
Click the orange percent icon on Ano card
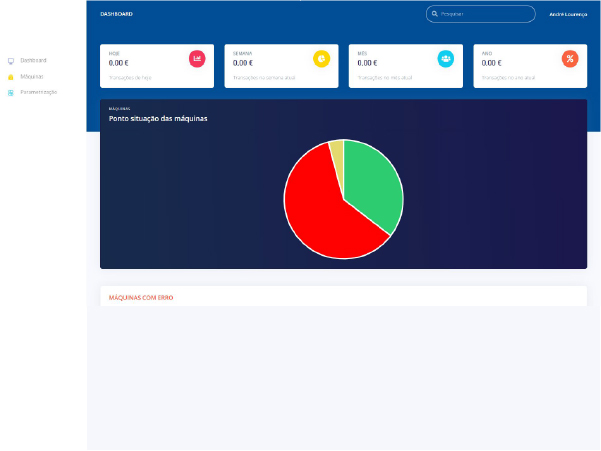[569, 58]
